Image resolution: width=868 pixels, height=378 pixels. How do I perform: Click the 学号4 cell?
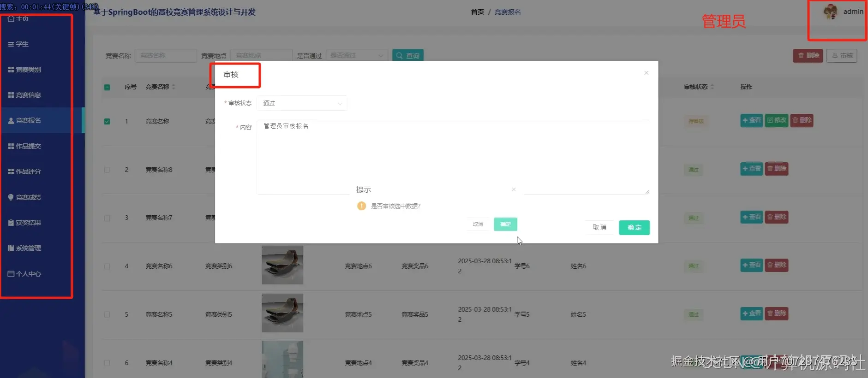pyautogui.click(x=522, y=363)
